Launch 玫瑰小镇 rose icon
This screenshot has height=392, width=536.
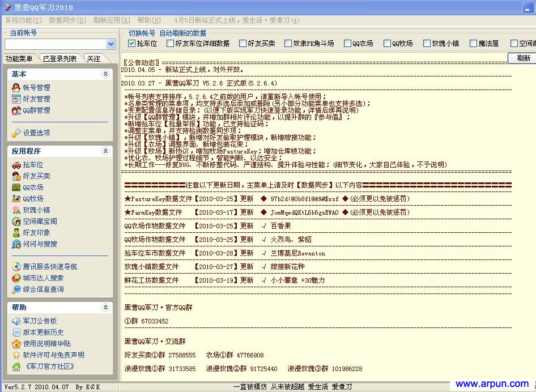click(16, 210)
